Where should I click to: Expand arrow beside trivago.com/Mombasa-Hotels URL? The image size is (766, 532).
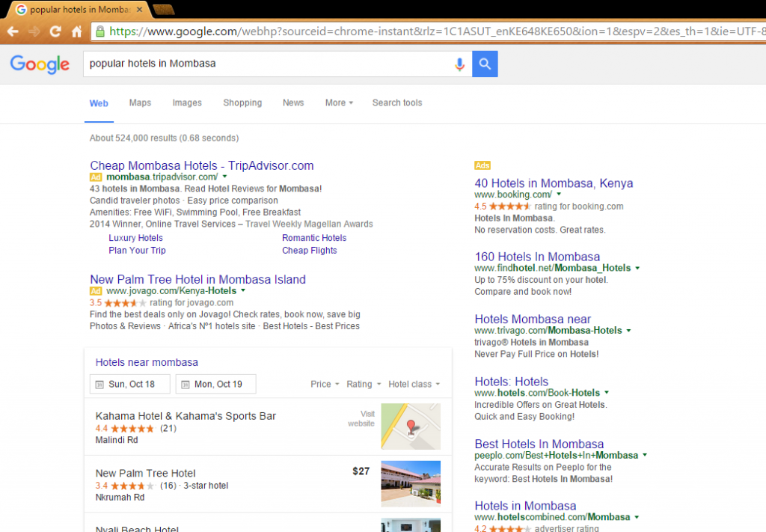pyautogui.click(x=628, y=331)
